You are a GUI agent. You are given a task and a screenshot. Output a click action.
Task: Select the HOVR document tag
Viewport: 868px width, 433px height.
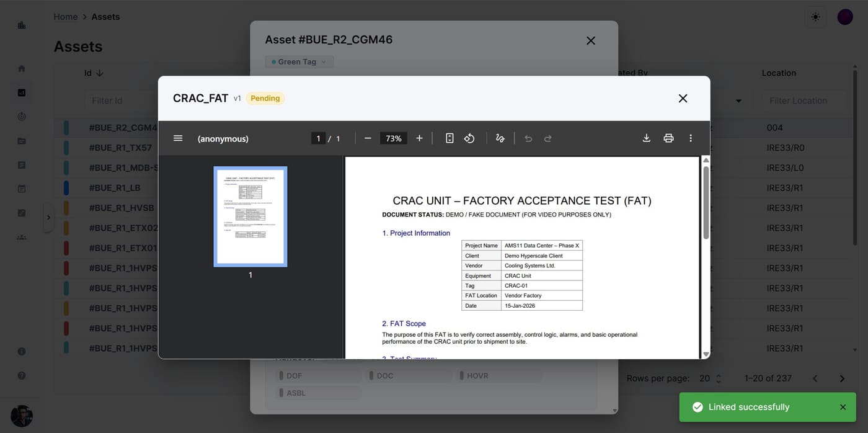(x=498, y=375)
